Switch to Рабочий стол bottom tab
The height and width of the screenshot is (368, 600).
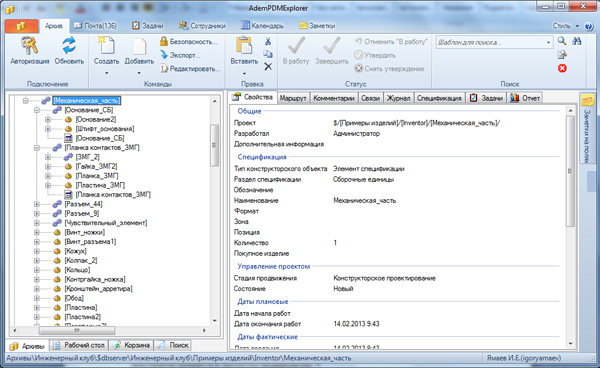(79, 345)
